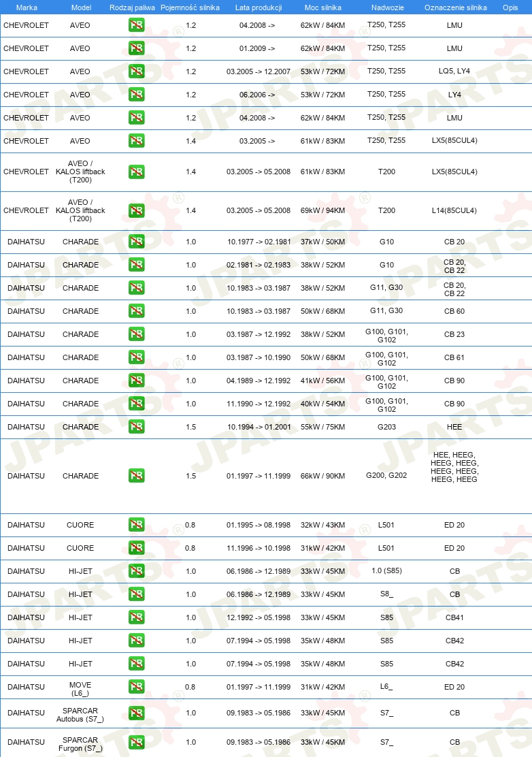
Task: Click the fuel icon in the SPARCAR Furgon row
Action: pos(137,742)
